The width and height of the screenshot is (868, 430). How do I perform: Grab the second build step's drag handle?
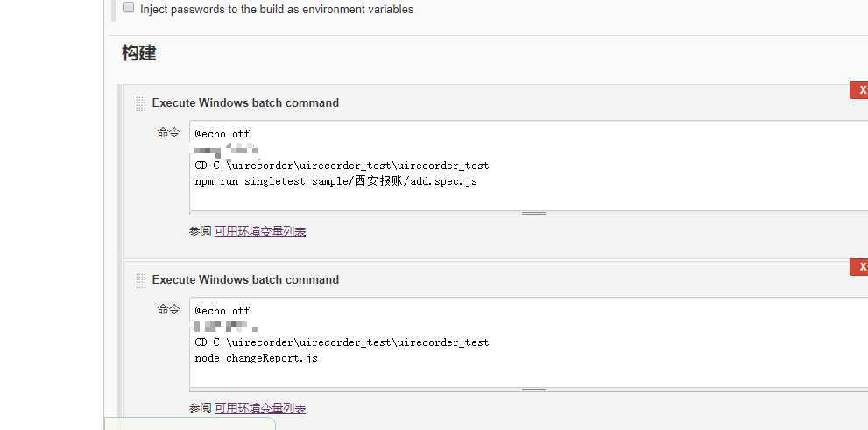pos(141,280)
